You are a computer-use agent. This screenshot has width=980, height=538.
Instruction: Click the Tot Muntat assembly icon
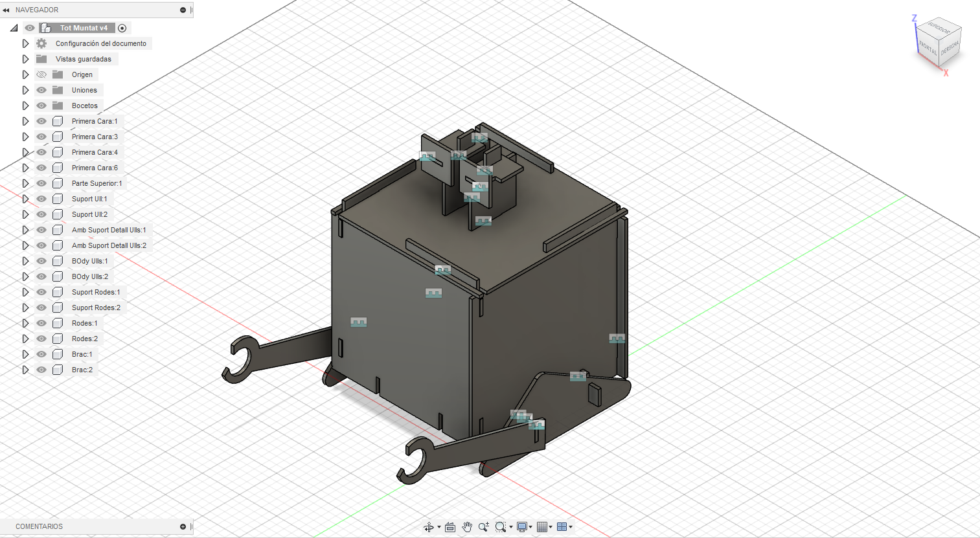46,28
